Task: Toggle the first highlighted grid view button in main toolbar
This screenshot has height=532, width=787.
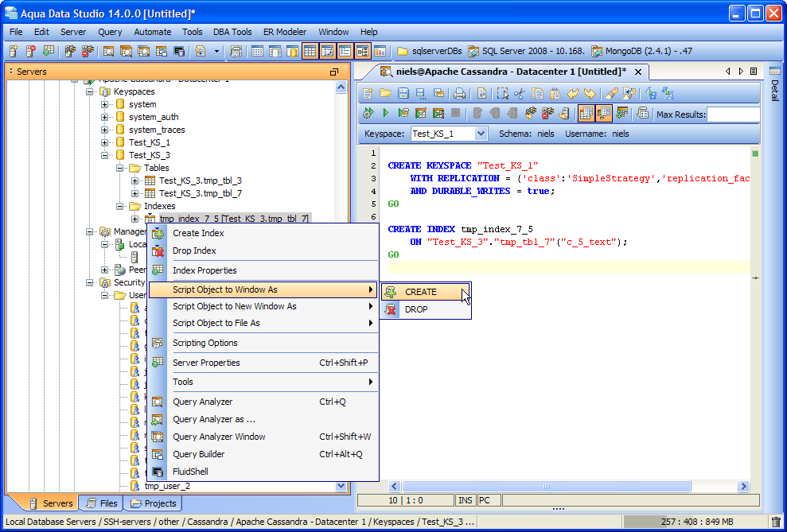Action: click(310, 51)
